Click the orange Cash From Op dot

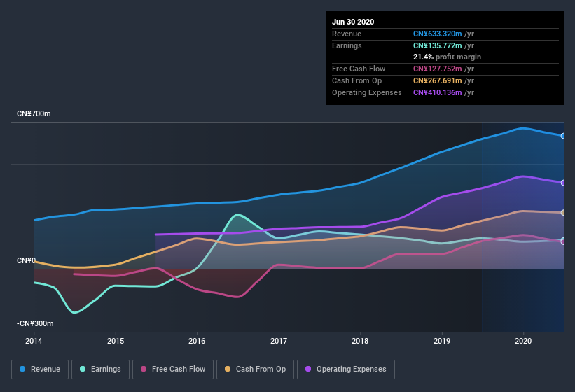click(228, 369)
